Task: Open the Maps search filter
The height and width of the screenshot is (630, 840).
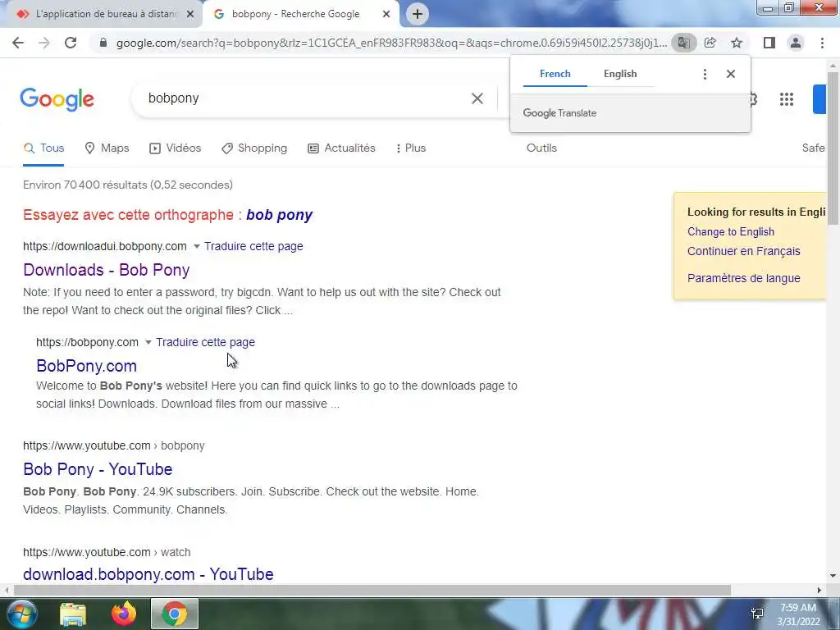Action: [x=107, y=148]
